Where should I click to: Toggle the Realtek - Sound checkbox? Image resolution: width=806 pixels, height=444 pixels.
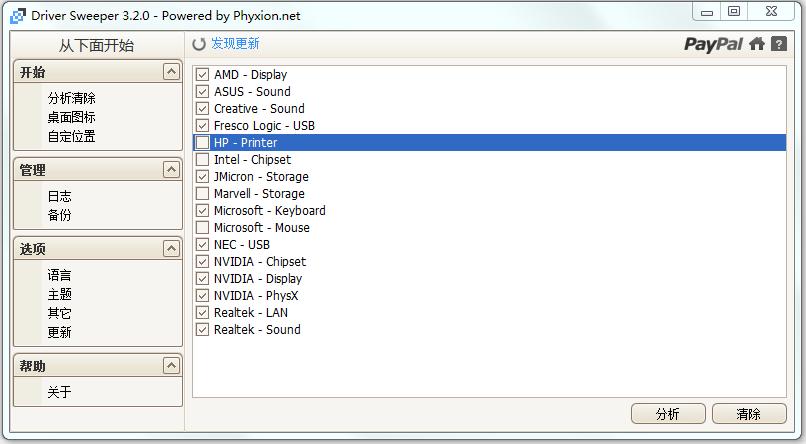point(203,330)
